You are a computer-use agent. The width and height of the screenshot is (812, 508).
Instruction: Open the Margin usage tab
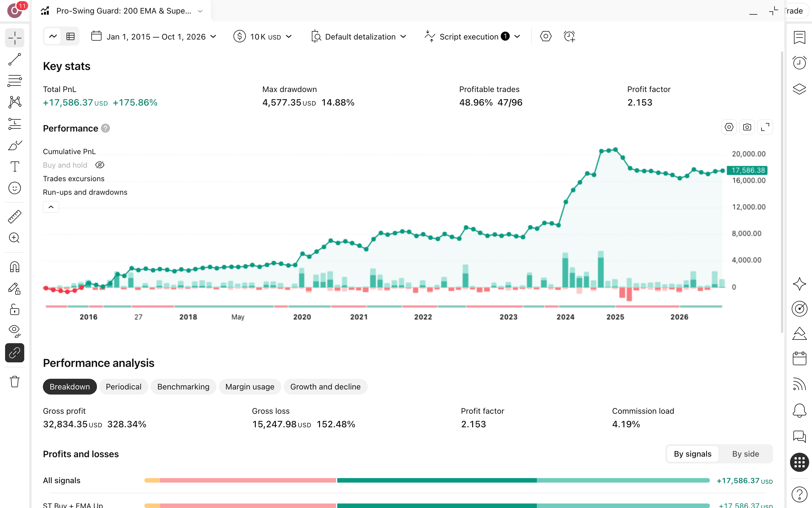pyautogui.click(x=250, y=387)
